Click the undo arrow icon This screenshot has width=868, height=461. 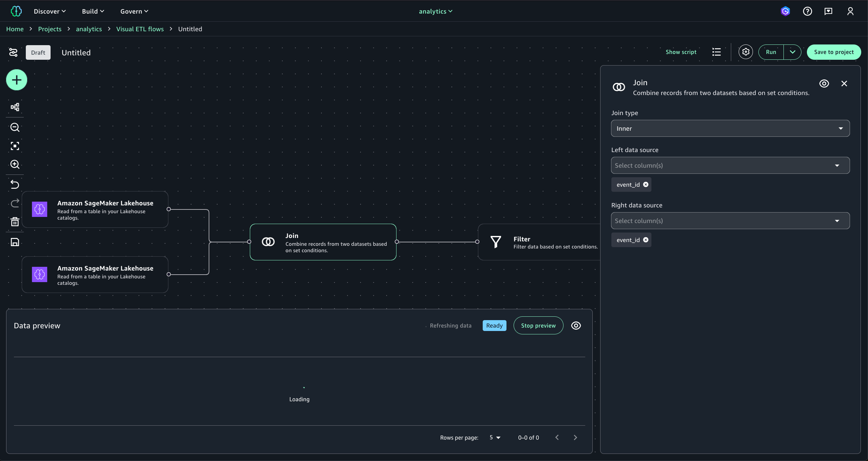[15, 184]
